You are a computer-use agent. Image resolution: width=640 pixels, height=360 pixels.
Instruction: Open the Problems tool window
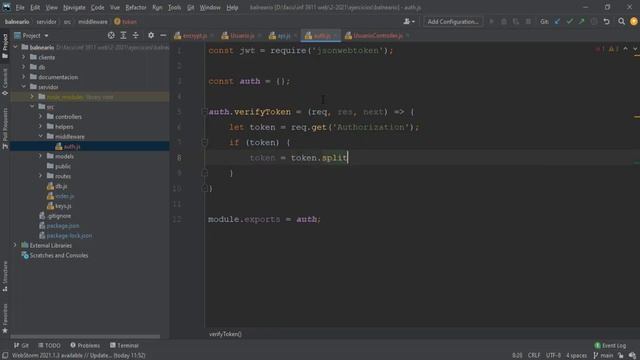85,345
